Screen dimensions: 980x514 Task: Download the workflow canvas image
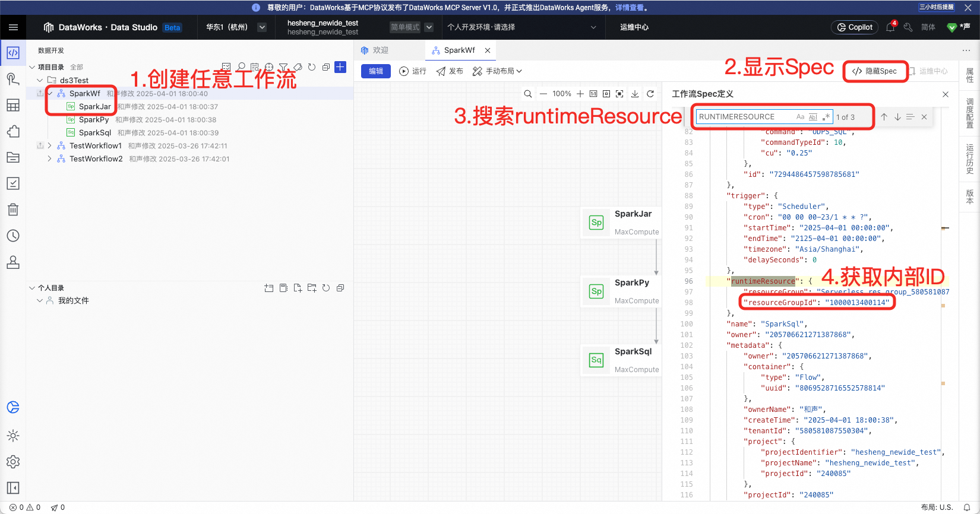[x=635, y=94]
